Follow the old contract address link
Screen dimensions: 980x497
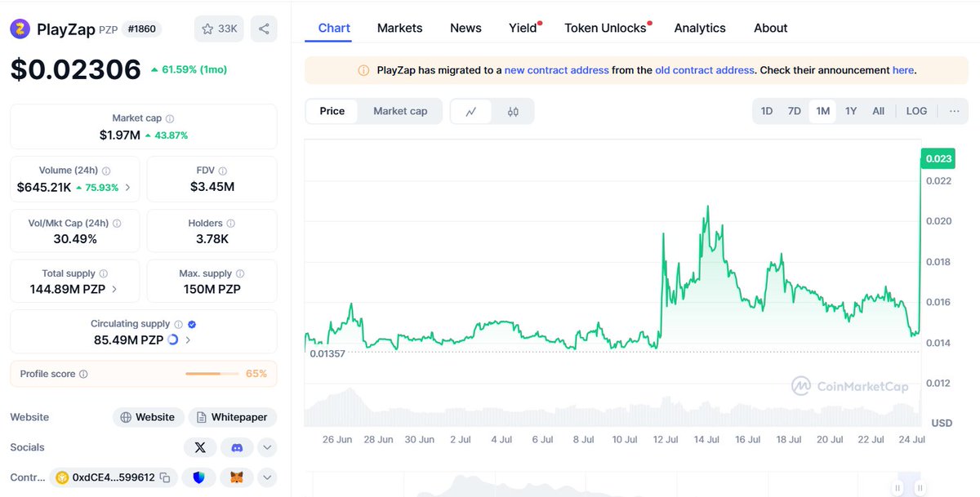coord(705,70)
